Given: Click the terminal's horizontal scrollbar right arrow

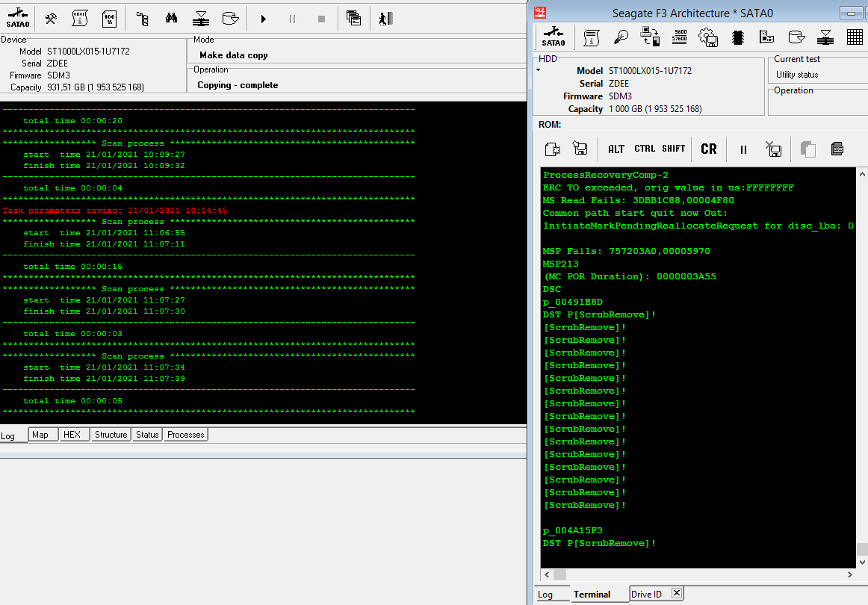Looking at the screenshot, I should [x=850, y=574].
